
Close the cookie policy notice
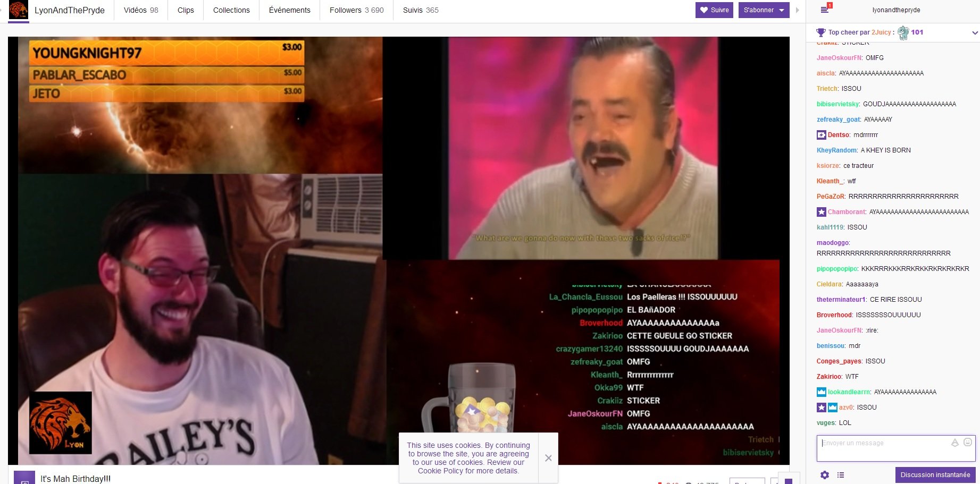[x=548, y=458]
